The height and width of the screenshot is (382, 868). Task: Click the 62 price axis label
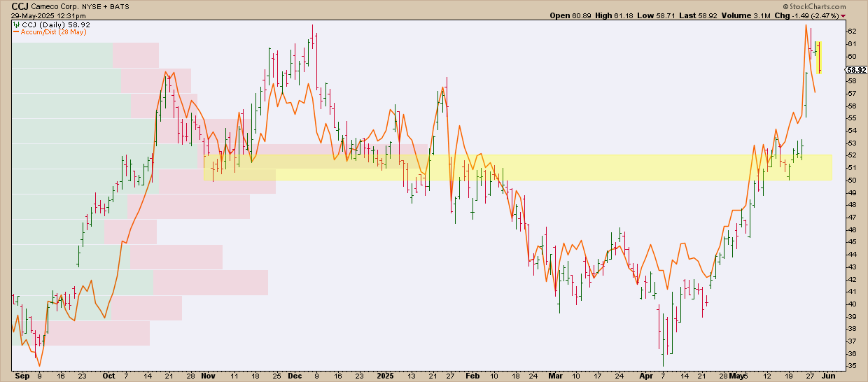(x=851, y=31)
